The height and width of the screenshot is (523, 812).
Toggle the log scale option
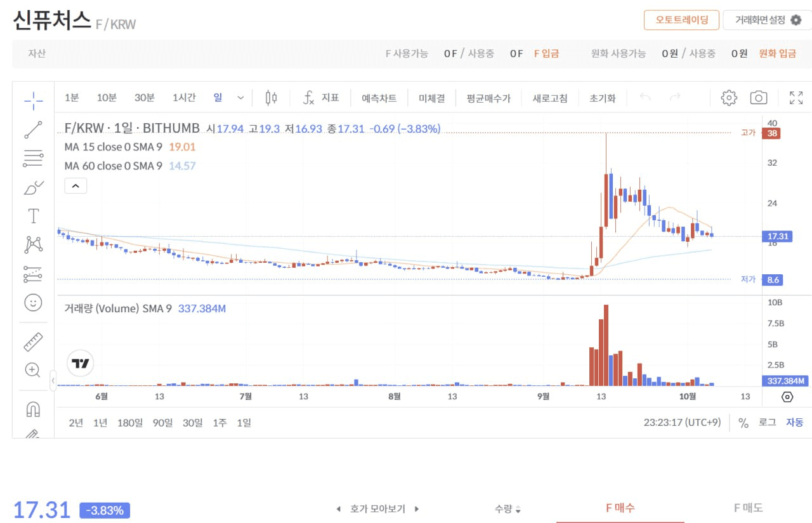pos(767,423)
